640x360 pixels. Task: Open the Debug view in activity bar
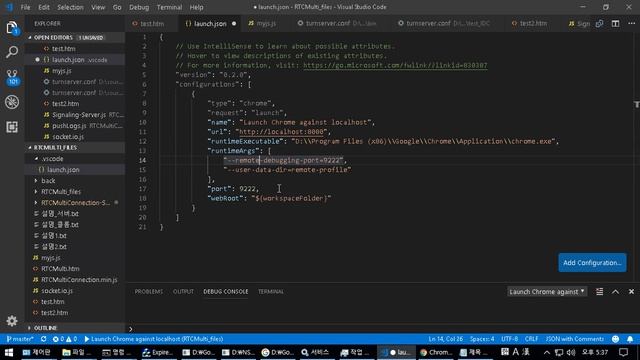pos(12,102)
